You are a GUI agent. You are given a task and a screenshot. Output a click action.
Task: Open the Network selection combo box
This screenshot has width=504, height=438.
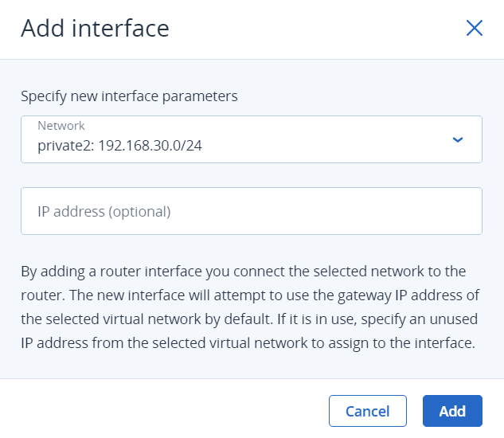(252, 139)
